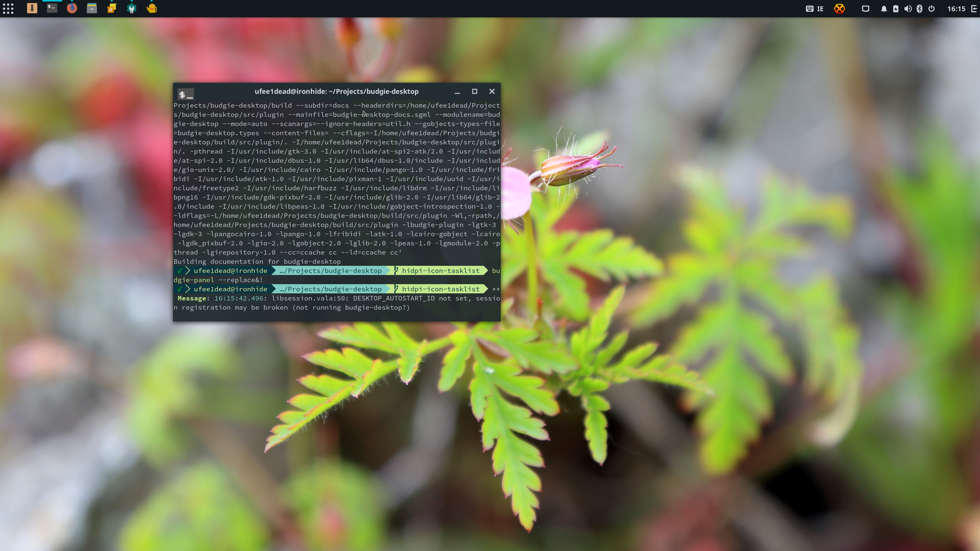Open the power session menu icon
This screenshot has width=980, height=551.
coord(931,9)
